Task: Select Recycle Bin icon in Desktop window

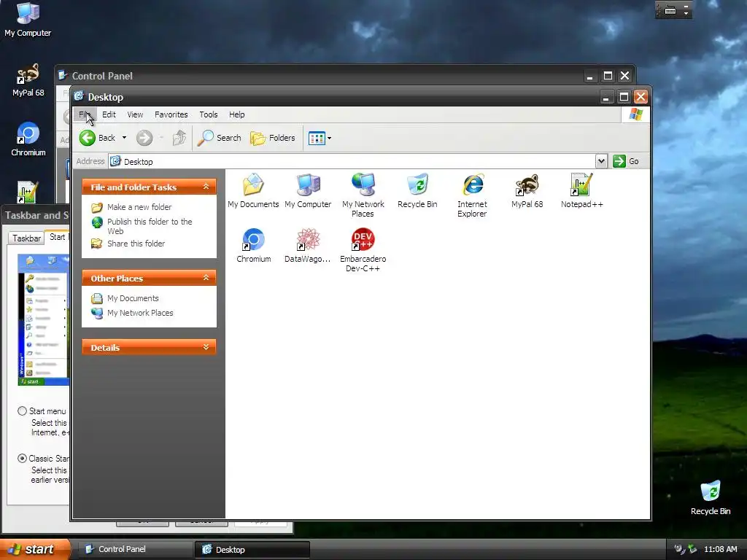Action: 418,184
